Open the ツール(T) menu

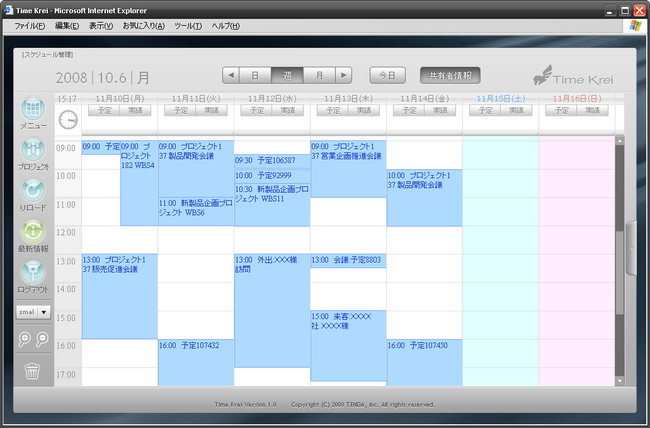point(188,26)
